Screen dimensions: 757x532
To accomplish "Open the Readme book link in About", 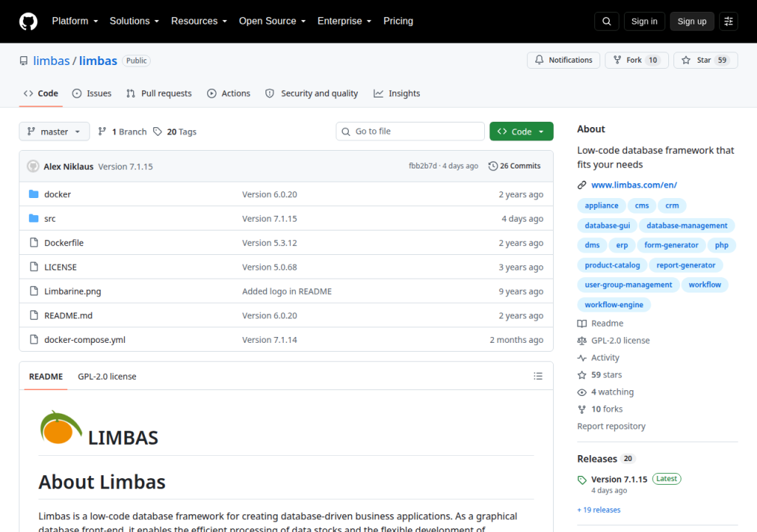I will click(600, 323).
